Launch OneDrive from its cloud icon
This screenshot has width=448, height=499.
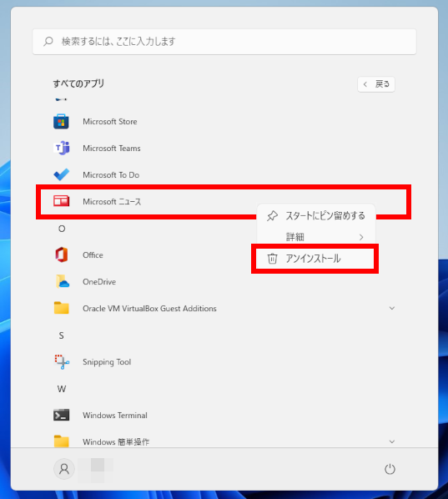63,281
